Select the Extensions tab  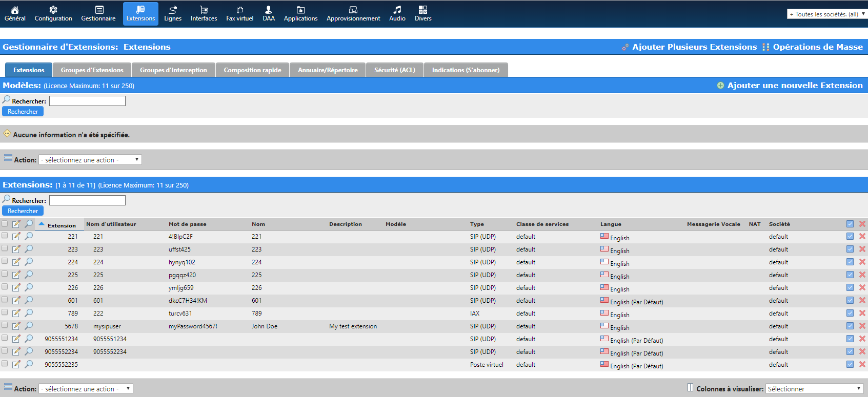tap(29, 70)
